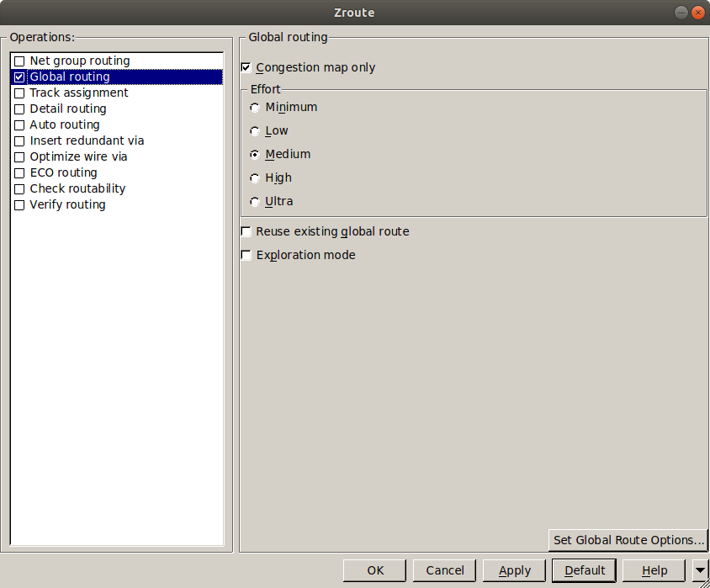Open Set Global Route Options dialog
The height and width of the screenshot is (588, 710).
coord(628,540)
